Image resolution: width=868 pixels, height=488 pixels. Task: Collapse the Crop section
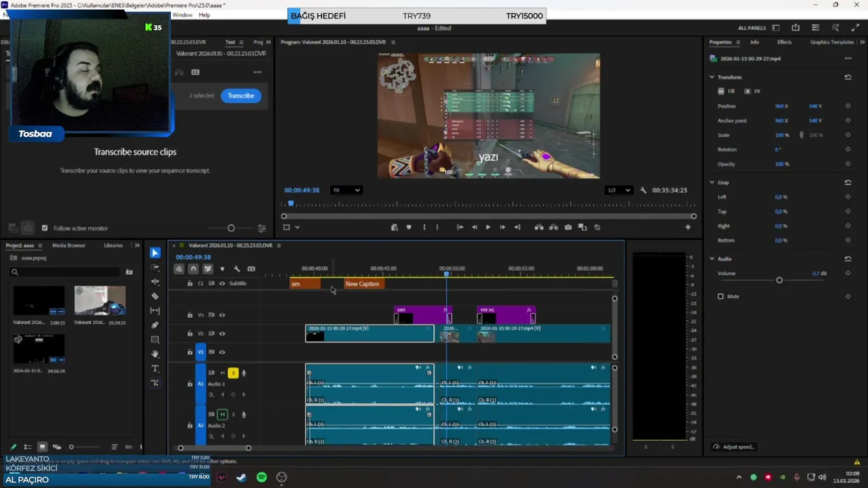coord(712,182)
